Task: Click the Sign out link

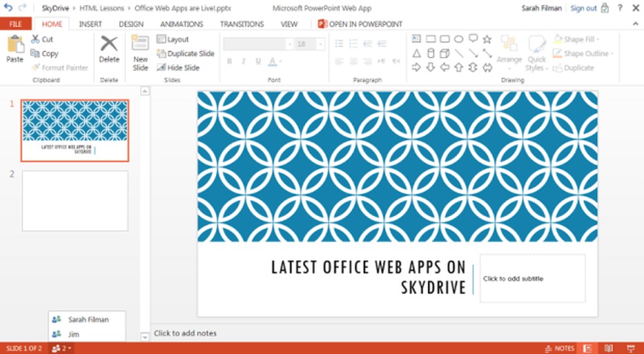Action: pos(584,8)
